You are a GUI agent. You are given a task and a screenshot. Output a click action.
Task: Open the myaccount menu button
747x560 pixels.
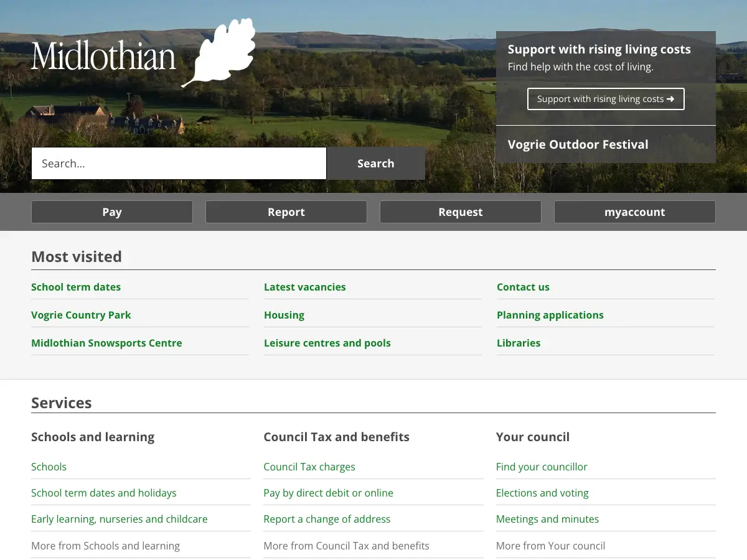(635, 212)
